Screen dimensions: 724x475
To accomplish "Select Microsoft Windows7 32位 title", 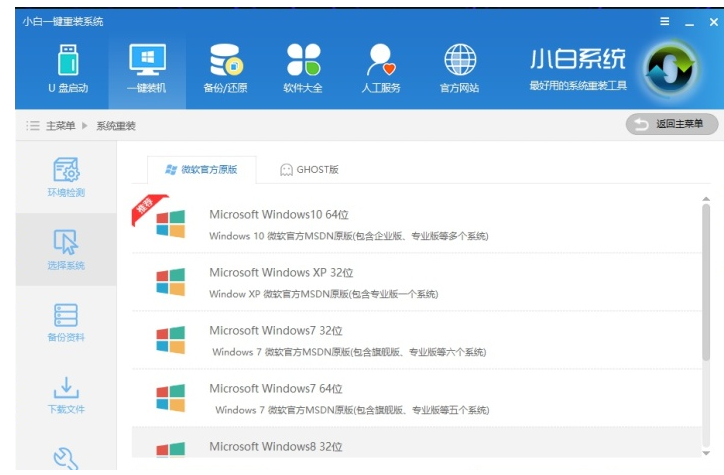I will [276, 331].
